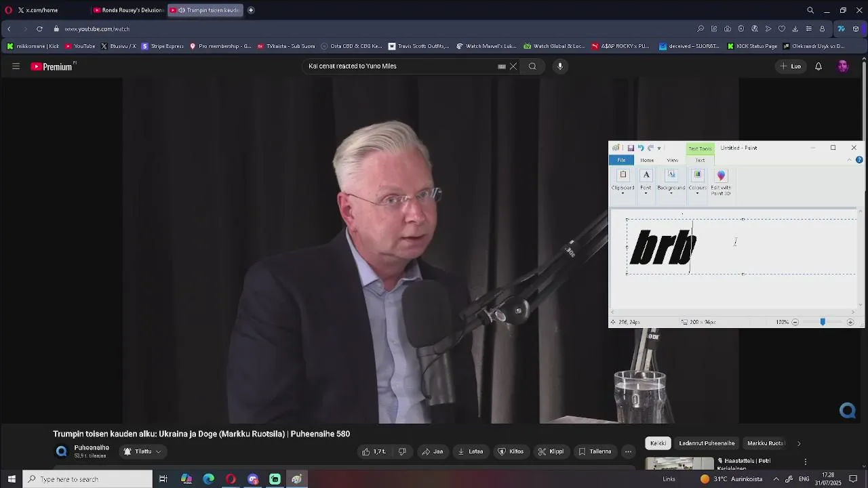
Task: Open the Tilattu subscription dropdown
Action: (x=142, y=451)
